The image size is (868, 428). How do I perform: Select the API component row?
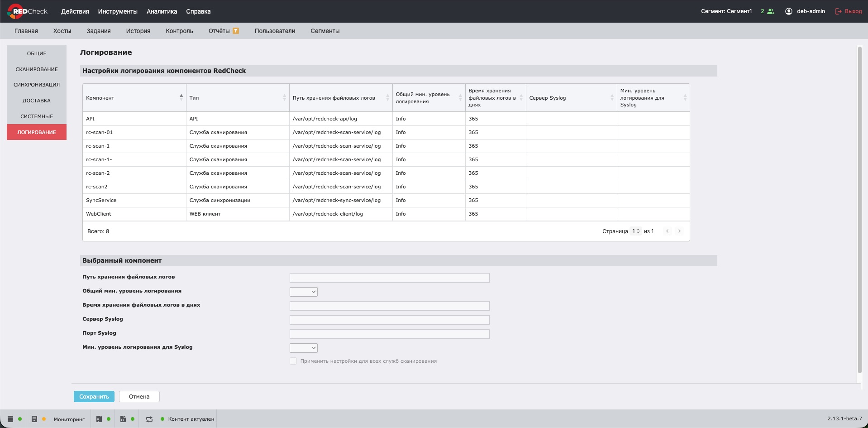pos(386,119)
